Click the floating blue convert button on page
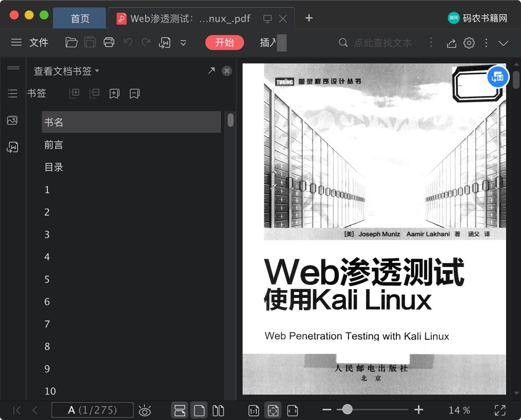This screenshot has width=521, height=420. 498,77
